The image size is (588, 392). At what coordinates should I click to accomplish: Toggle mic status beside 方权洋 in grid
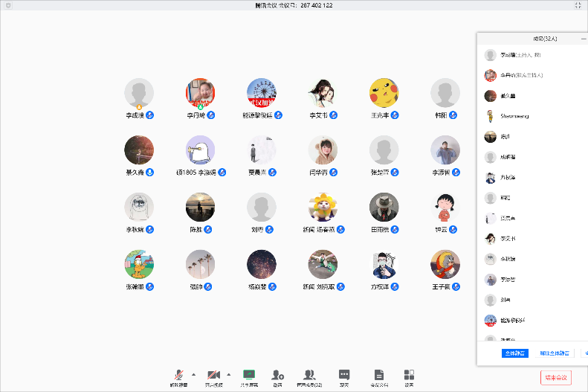click(x=395, y=286)
